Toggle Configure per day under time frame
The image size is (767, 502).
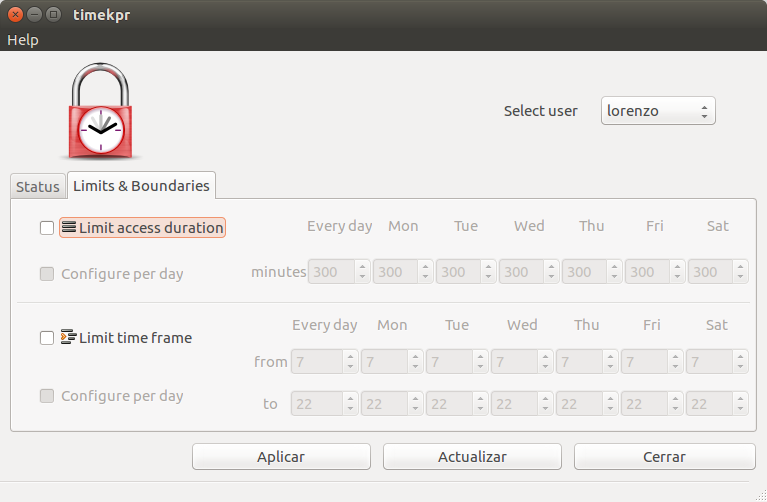[47, 395]
